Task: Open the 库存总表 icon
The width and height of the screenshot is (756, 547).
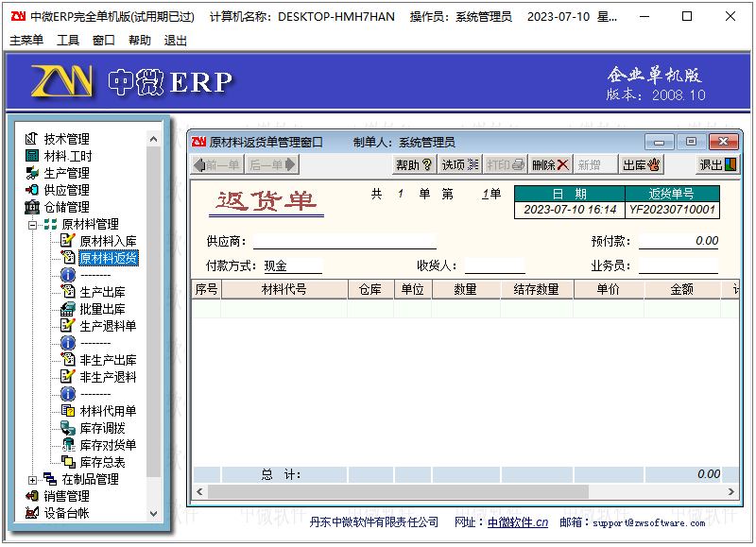Action: click(68, 462)
